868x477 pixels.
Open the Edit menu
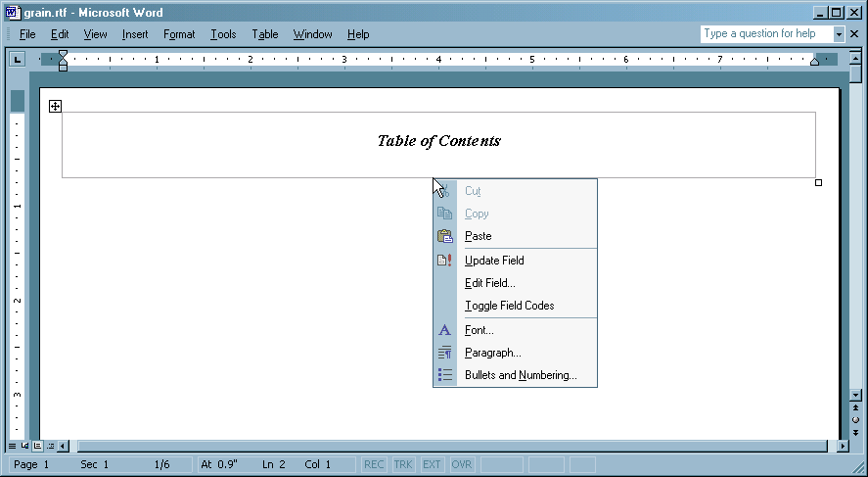tap(60, 34)
